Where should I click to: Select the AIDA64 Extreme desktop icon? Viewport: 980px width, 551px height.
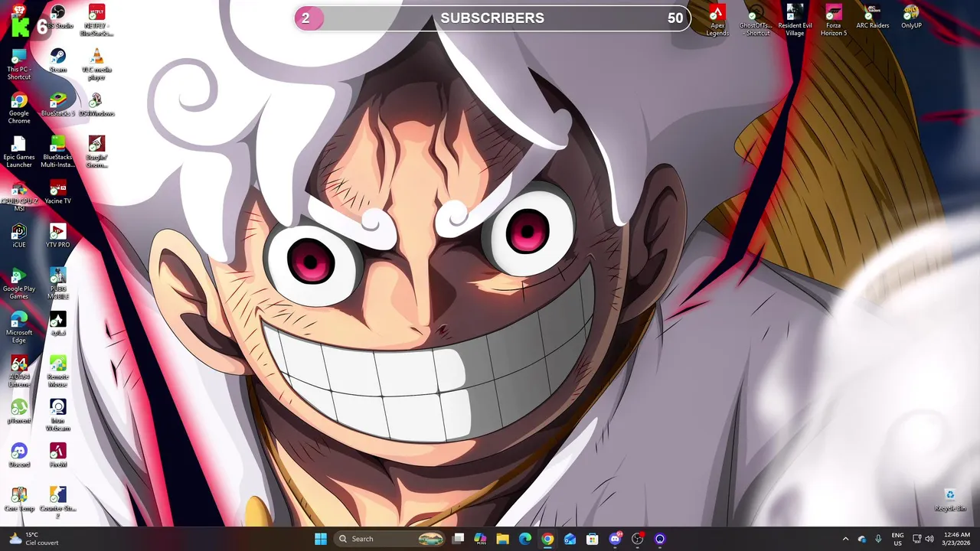tap(19, 370)
